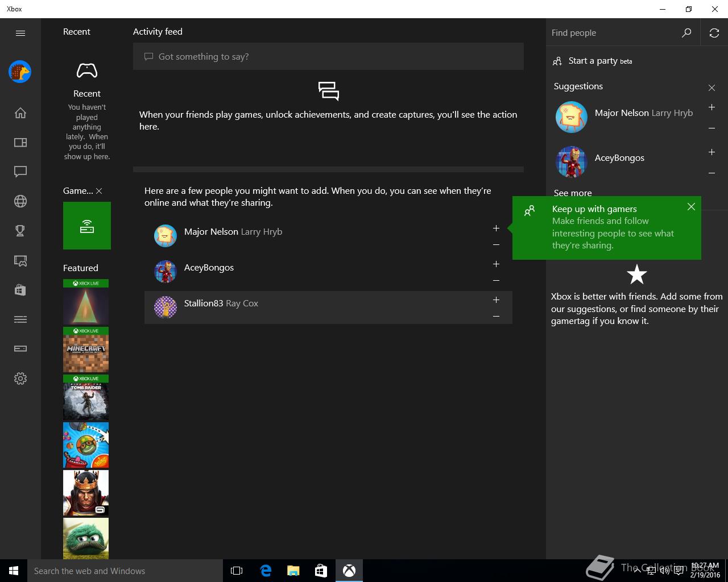The image size is (728, 582).
Task: Click the search magnifier icon
Action: (x=686, y=33)
